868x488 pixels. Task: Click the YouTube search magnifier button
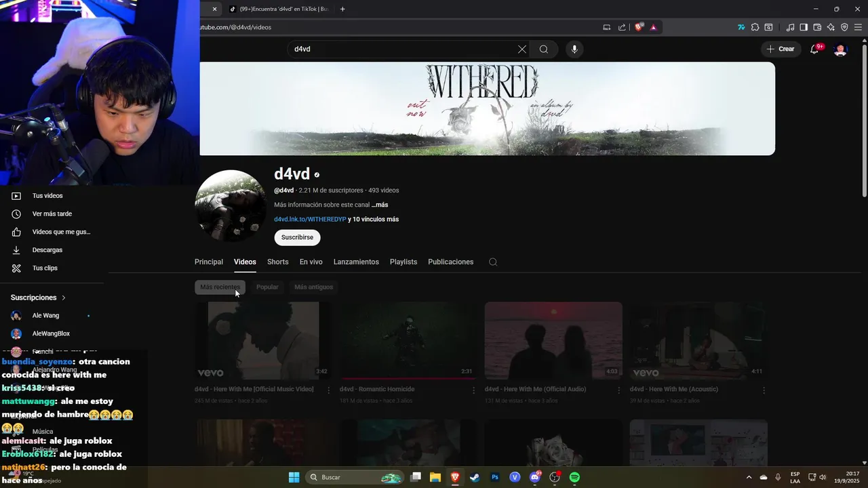coord(544,49)
